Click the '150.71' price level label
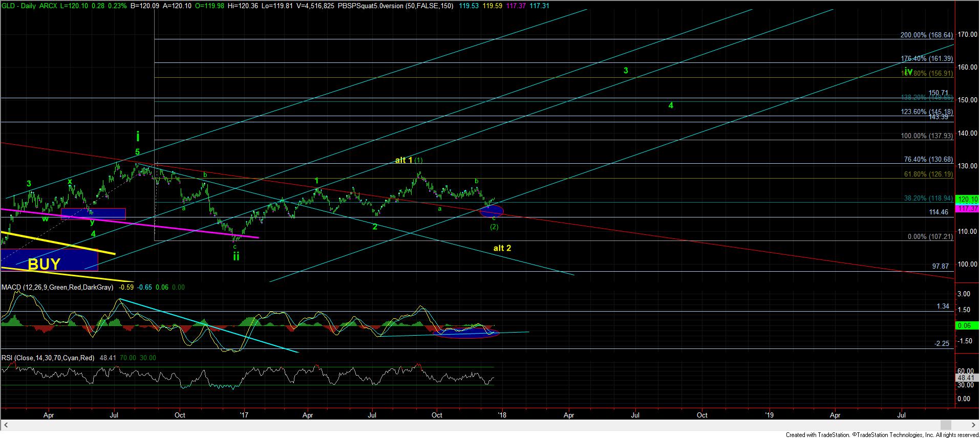The width and height of the screenshot is (980, 438). 939,93
